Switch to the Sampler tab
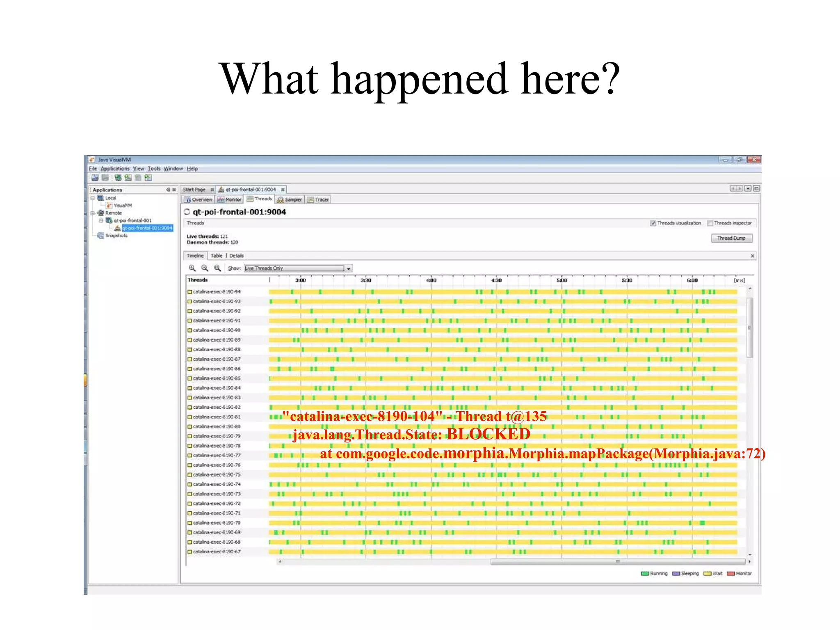The width and height of the screenshot is (840, 630). point(290,199)
